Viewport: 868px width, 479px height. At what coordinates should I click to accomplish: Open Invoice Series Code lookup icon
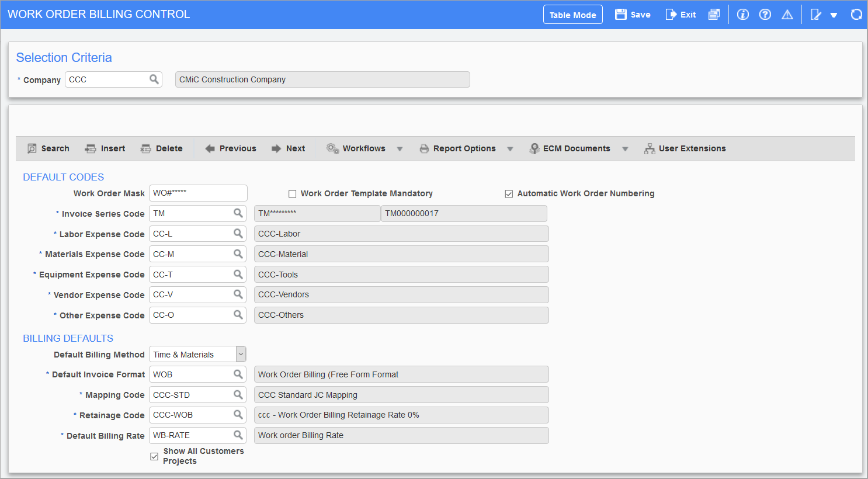pos(238,213)
